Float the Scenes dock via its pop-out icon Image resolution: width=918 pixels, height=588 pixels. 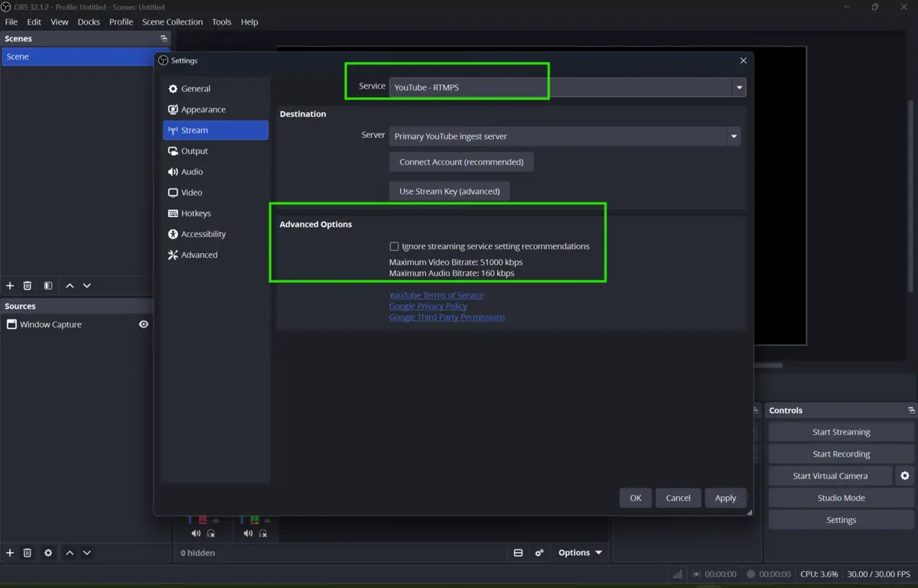click(x=163, y=38)
